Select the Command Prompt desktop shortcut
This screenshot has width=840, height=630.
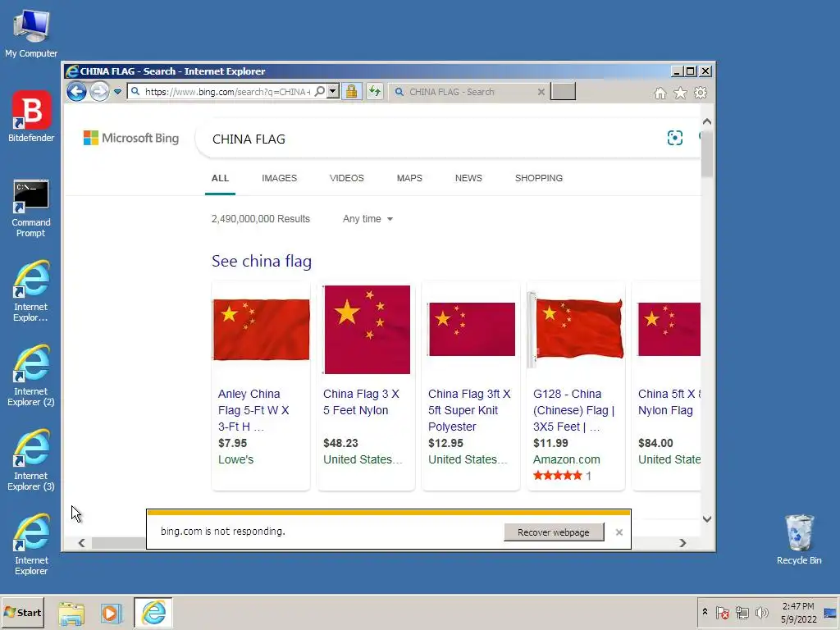coord(31,209)
